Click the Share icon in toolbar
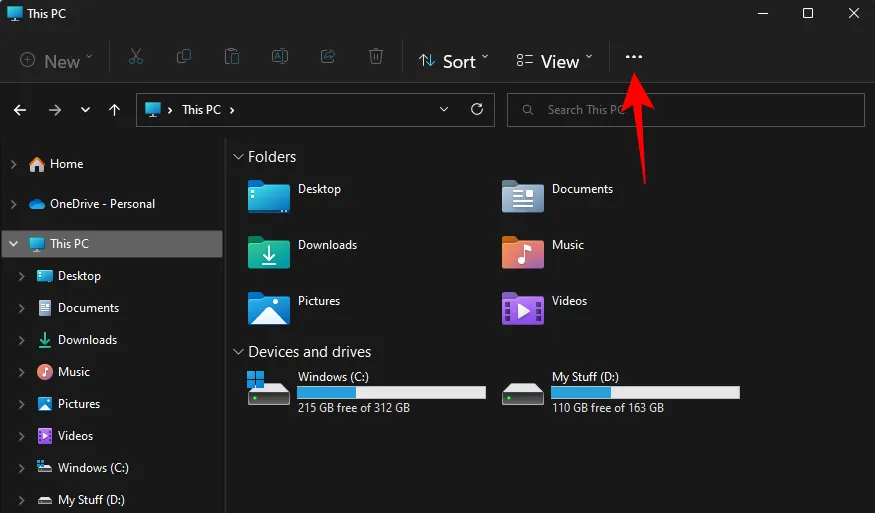 328,57
